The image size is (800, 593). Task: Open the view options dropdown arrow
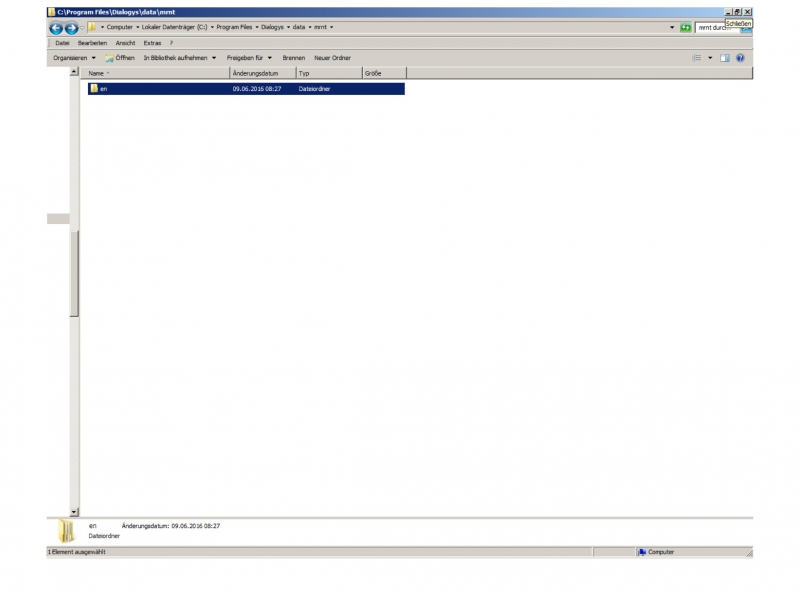coord(711,58)
